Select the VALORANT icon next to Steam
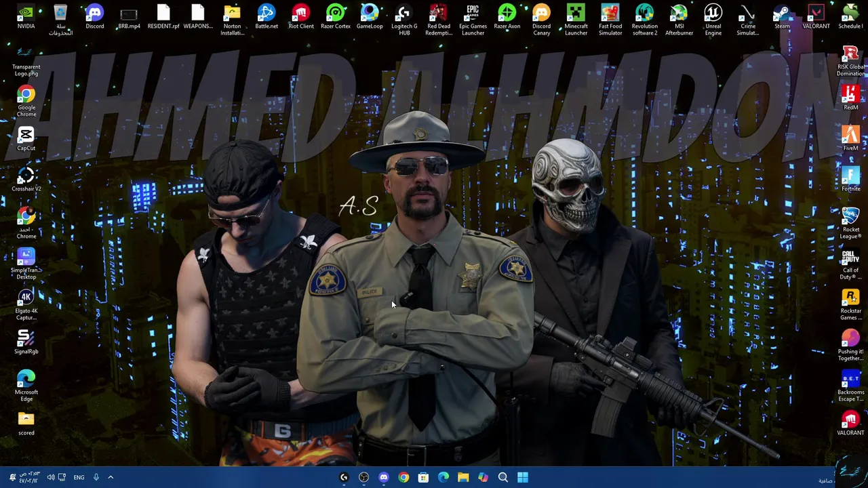Viewport: 868px width, 488px height. pyautogui.click(x=816, y=18)
